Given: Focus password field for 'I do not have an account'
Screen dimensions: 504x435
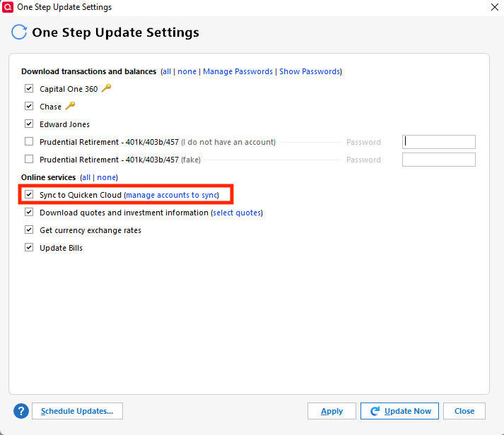Looking at the screenshot, I should click(439, 142).
